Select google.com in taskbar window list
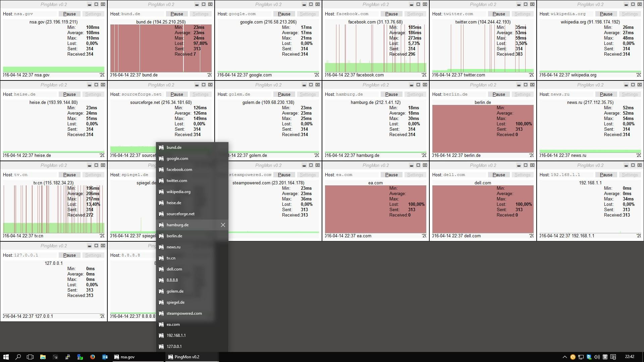 [x=192, y=159]
